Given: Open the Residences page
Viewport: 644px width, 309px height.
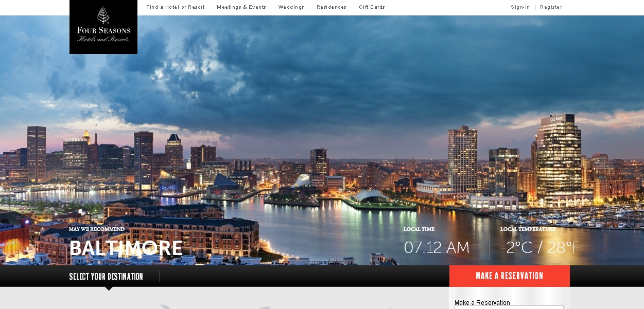Looking at the screenshot, I should tap(332, 7).
